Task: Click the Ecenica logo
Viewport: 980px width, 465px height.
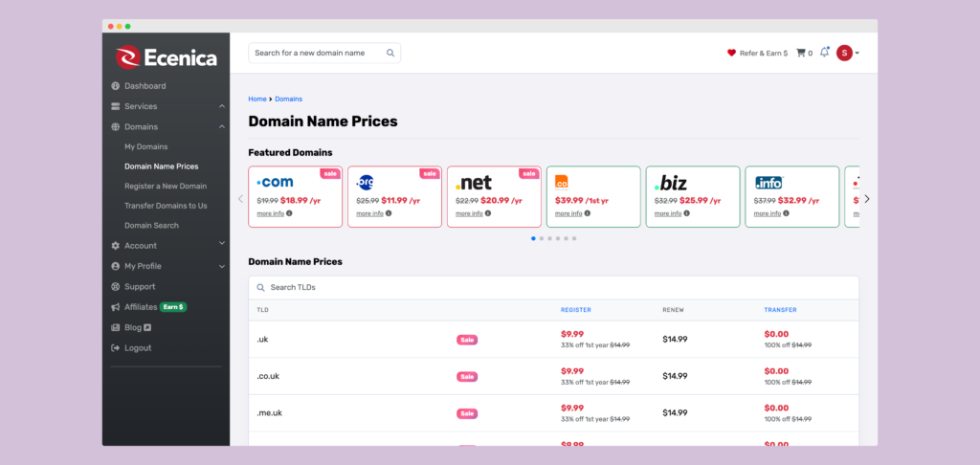Action: tap(167, 57)
